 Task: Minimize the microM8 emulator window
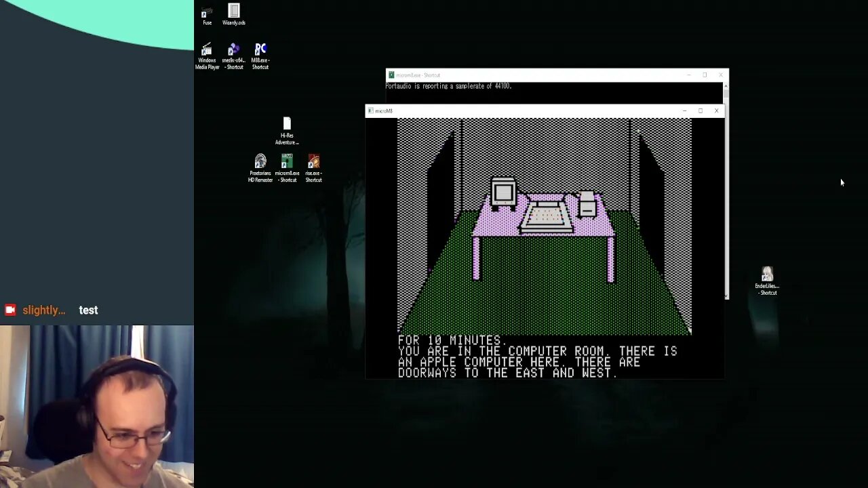[x=684, y=110]
